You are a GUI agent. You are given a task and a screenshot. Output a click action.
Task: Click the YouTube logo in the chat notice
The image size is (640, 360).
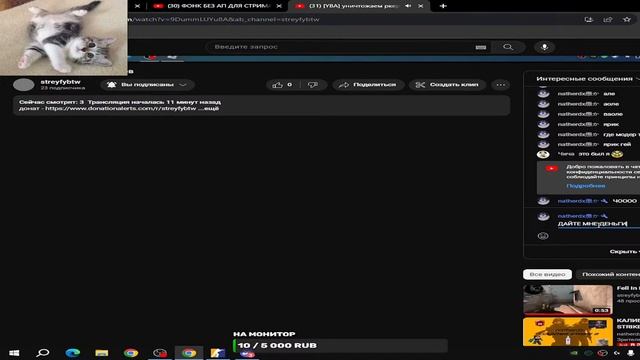point(551,168)
